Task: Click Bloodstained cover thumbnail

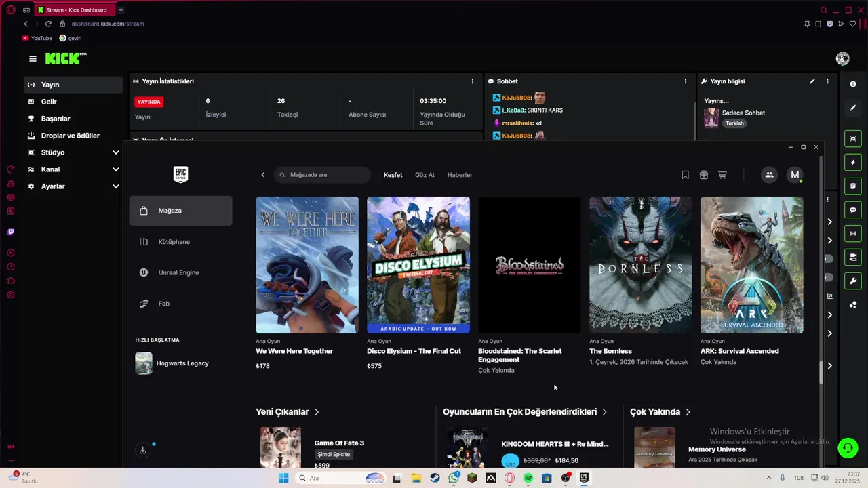Action: pyautogui.click(x=530, y=265)
